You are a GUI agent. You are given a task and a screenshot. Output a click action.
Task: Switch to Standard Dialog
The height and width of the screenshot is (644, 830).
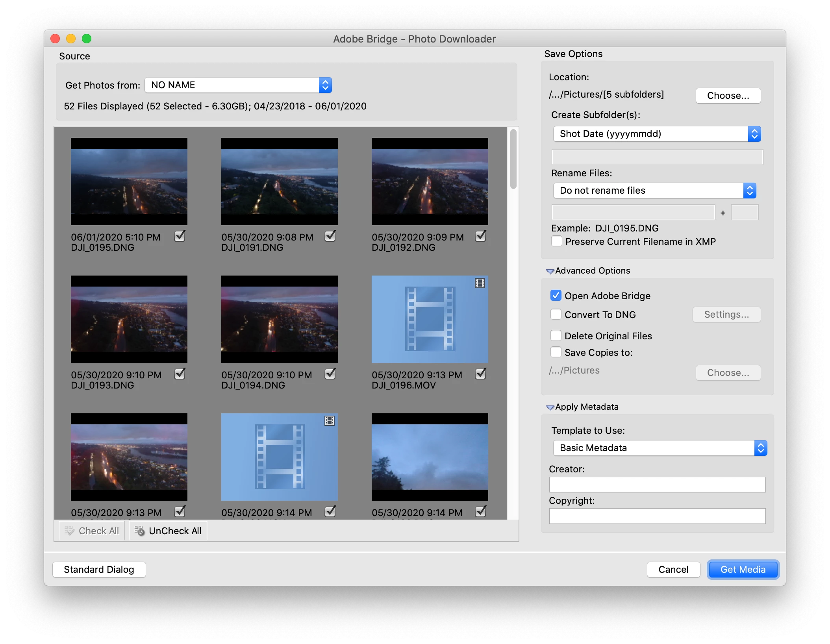(x=99, y=570)
